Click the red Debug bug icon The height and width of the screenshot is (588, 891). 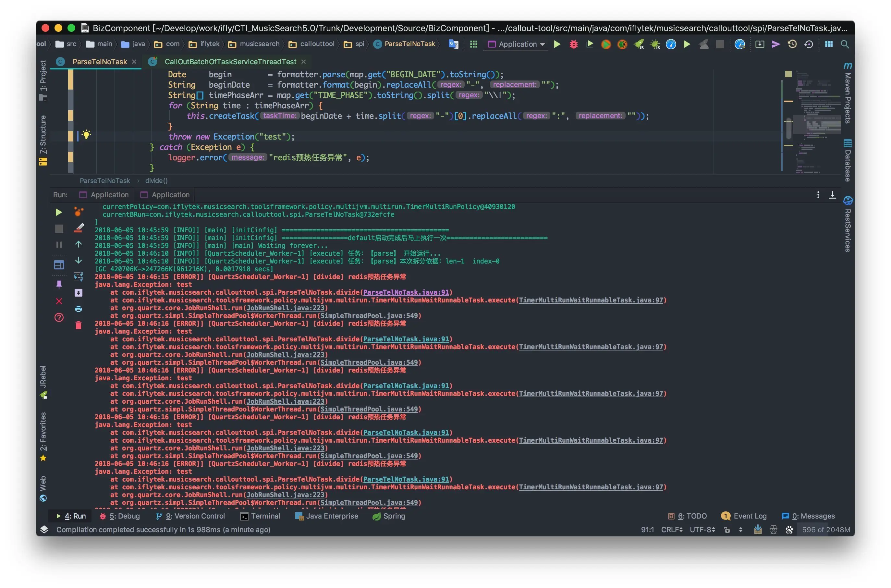pos(573,44)
